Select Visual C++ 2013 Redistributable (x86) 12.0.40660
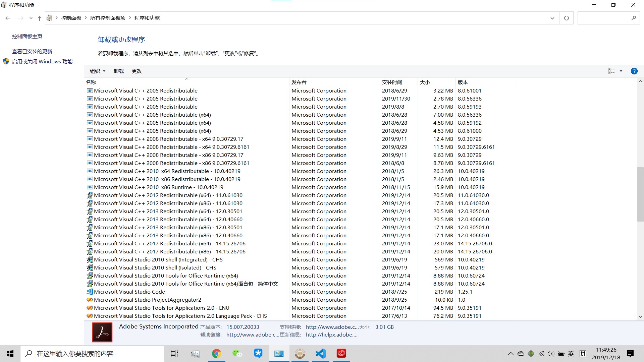 pos(301,236)
